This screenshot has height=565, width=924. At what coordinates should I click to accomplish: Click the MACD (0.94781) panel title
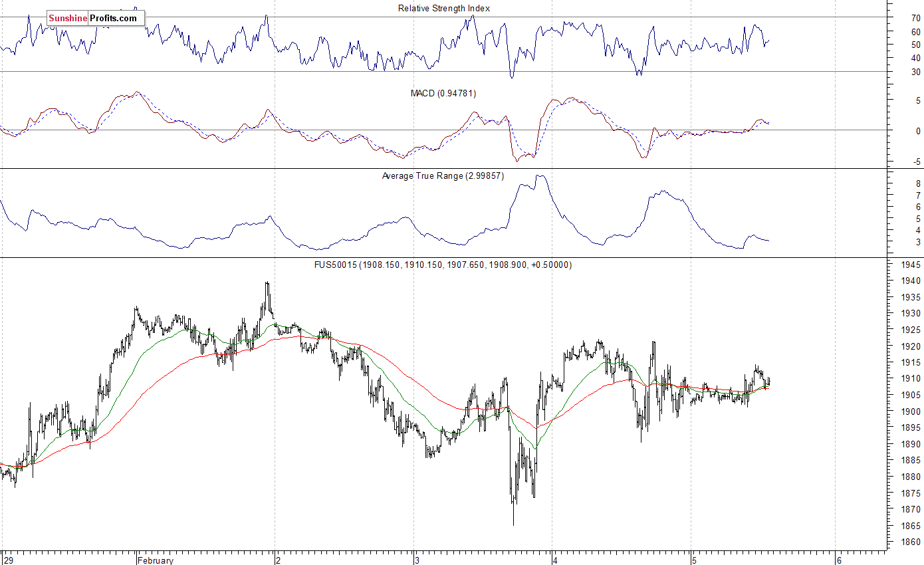point(443,93)
